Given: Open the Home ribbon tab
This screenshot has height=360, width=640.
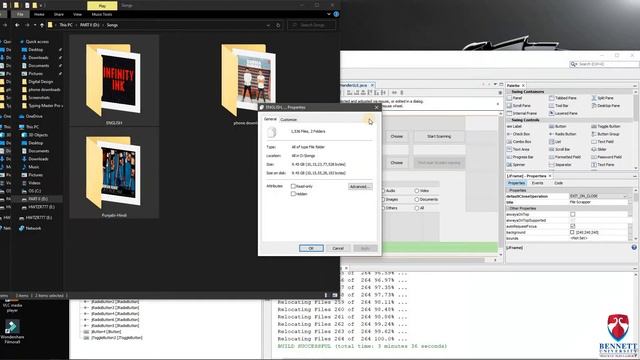Looking at the screenshot, I should click(x=39, y=14).
